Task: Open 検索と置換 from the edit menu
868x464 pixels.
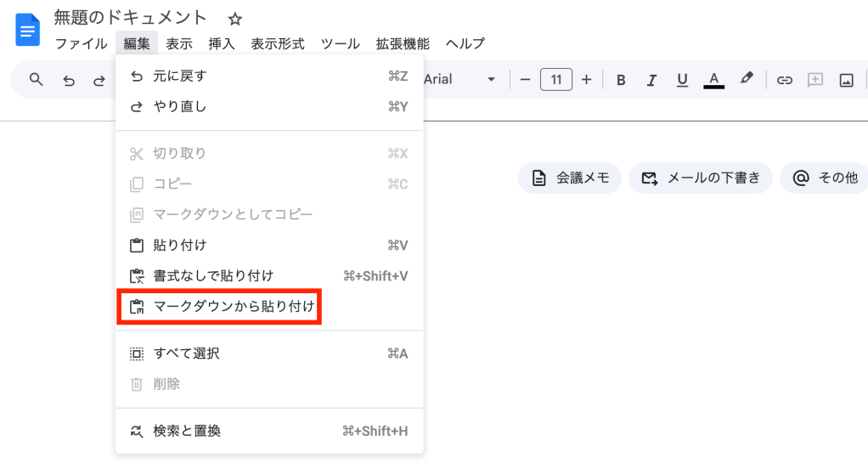Action: [269, 431]
